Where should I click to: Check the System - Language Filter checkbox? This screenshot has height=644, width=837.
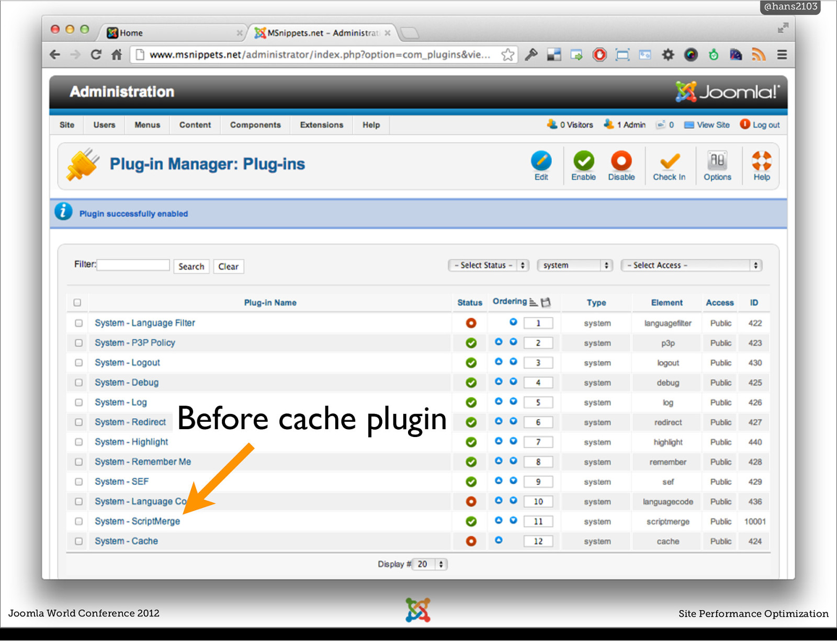78,323
